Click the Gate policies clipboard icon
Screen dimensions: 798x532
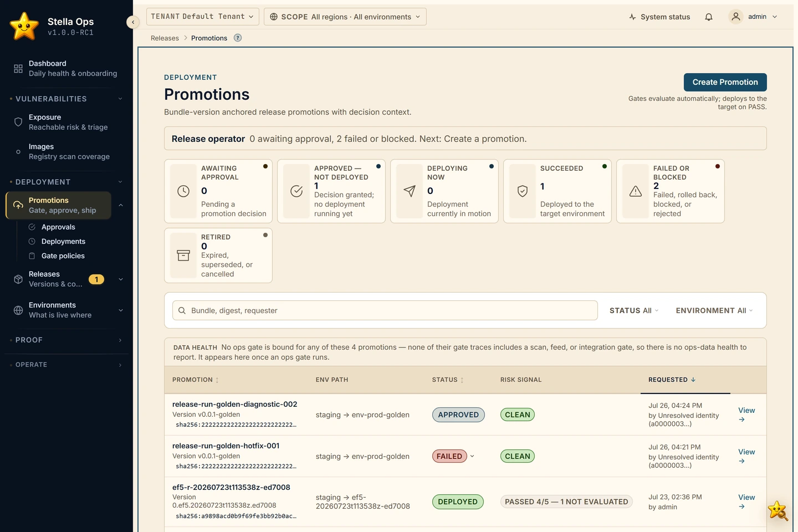coord(32,256)
